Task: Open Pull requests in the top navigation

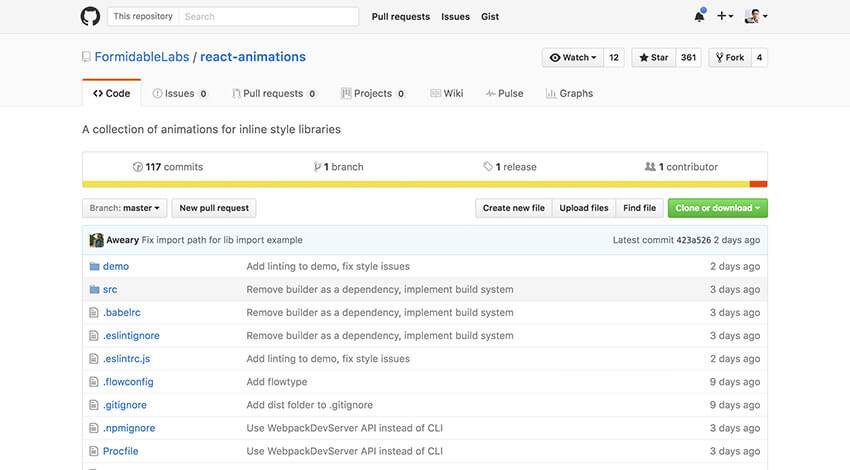Action: [401, 17]
